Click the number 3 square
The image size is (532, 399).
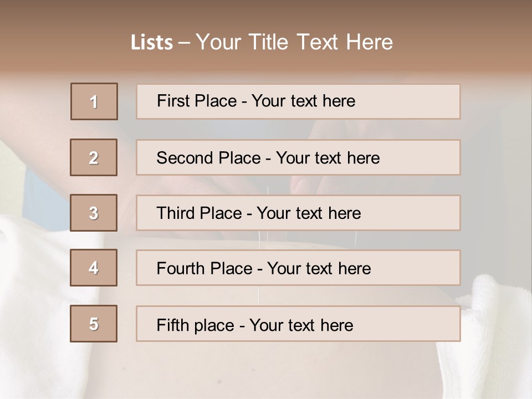94,213
